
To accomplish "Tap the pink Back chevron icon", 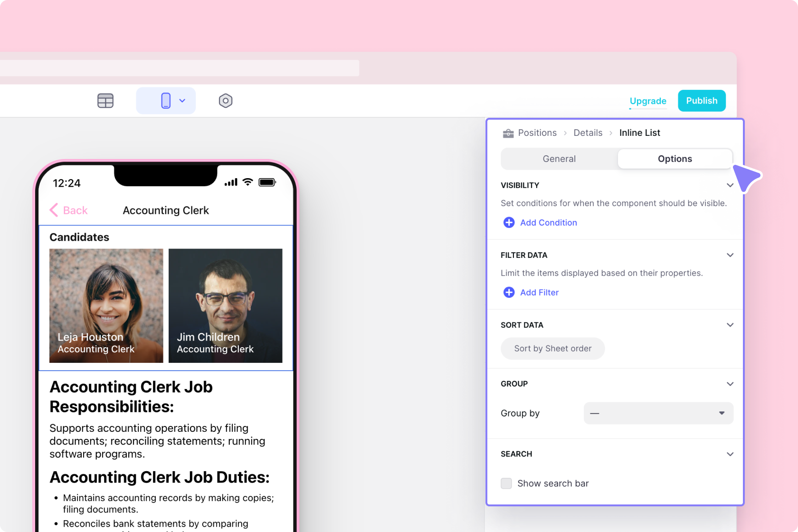I will coord(54,210).
